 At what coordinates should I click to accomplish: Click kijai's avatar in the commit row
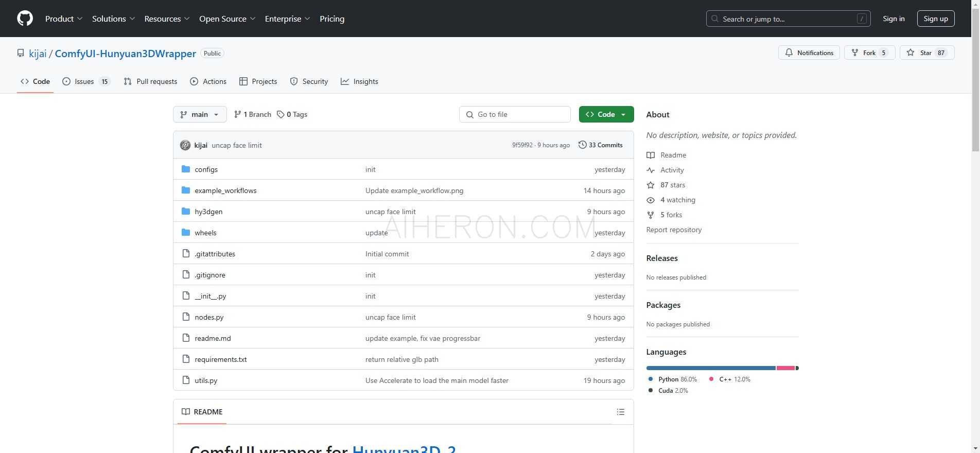click(185, 145)
